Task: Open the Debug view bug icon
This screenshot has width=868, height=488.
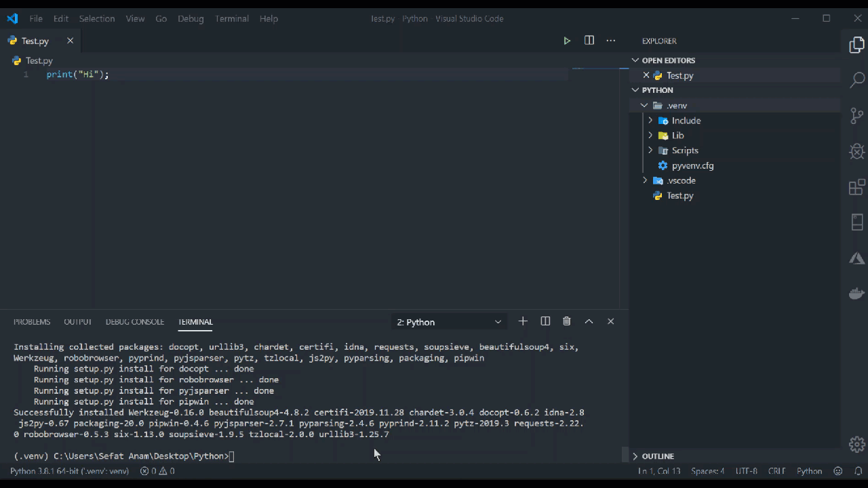Action: (857, 151)
